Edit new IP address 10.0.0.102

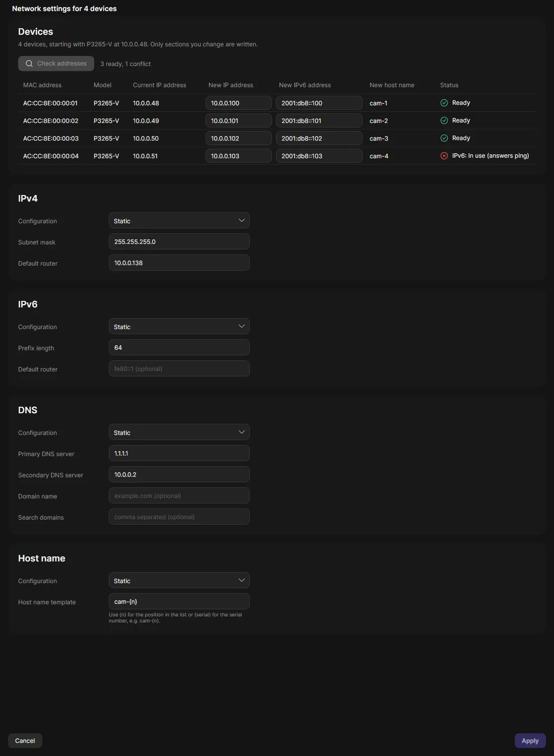pyautogui.click(x=239, y=138)
